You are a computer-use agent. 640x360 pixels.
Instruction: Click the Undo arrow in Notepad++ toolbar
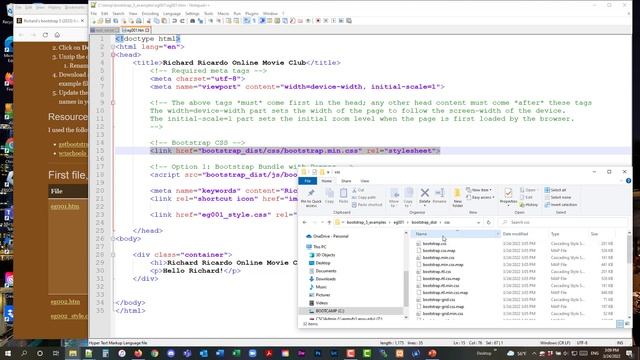click(x=174, y=21)
